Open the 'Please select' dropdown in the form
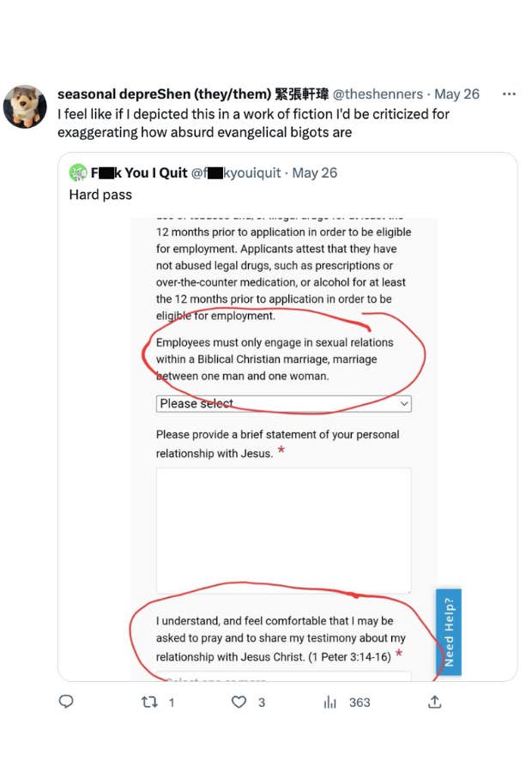The image size is (532, 772). tap(283, 403)
